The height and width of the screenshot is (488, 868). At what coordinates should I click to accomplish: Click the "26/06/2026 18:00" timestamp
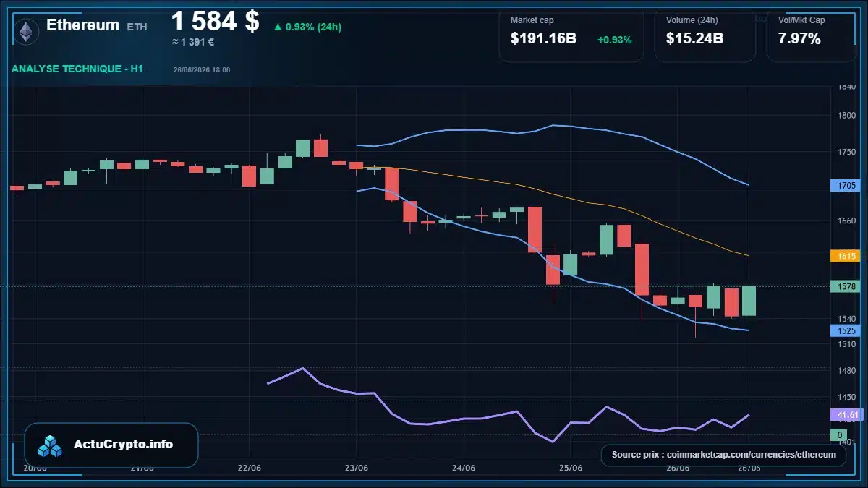pos(202,69)
